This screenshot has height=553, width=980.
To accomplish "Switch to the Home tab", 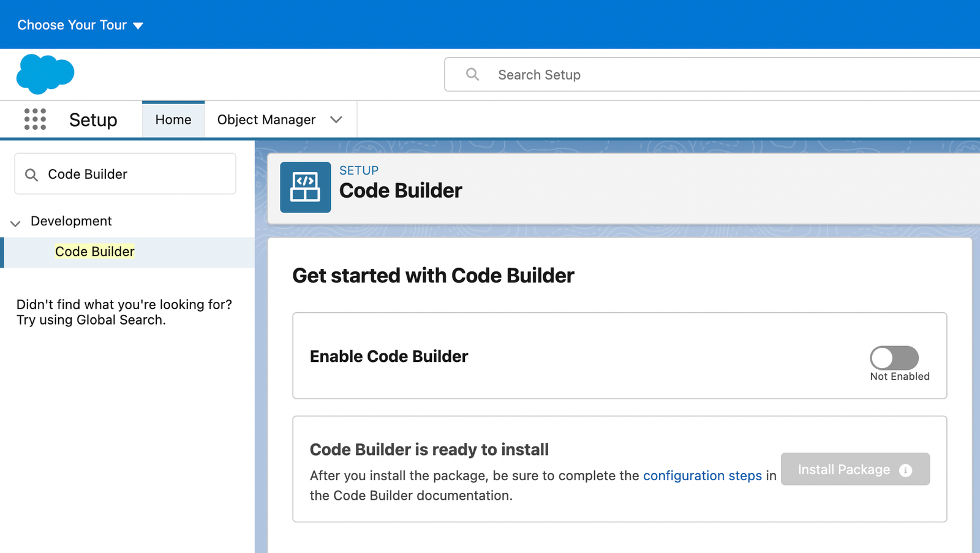I will coord(173,119).
